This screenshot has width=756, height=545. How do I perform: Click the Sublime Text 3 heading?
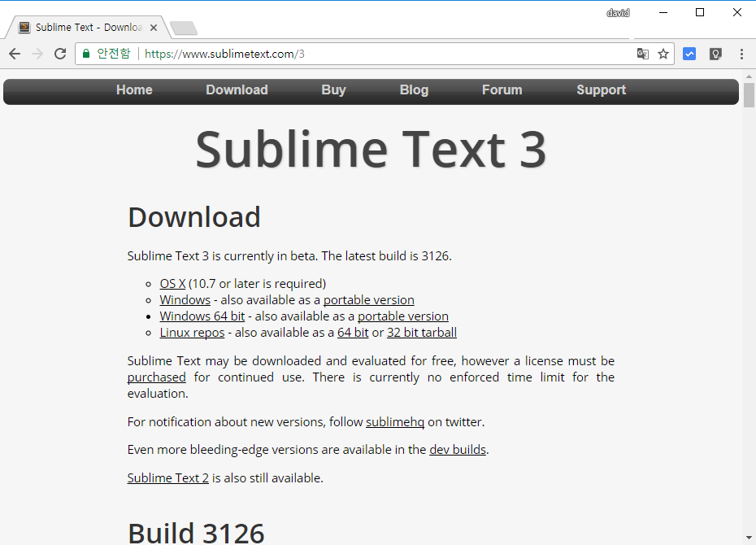[371, 150]
